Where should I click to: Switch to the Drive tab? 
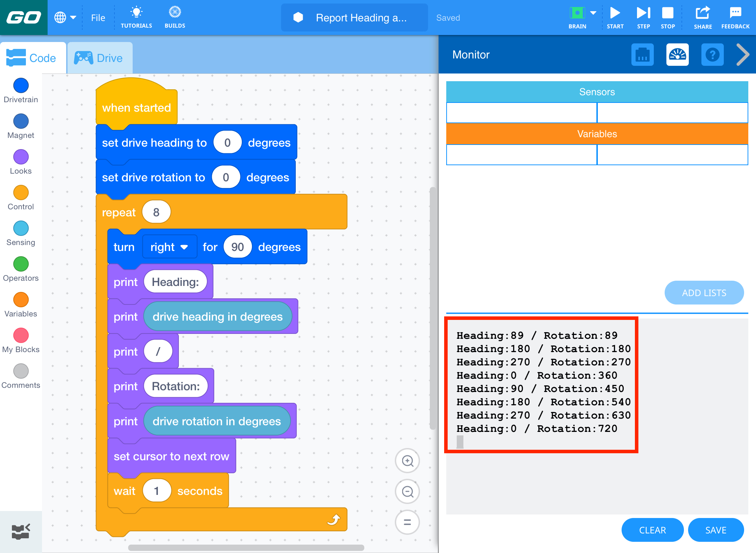[x=100, y=57]
